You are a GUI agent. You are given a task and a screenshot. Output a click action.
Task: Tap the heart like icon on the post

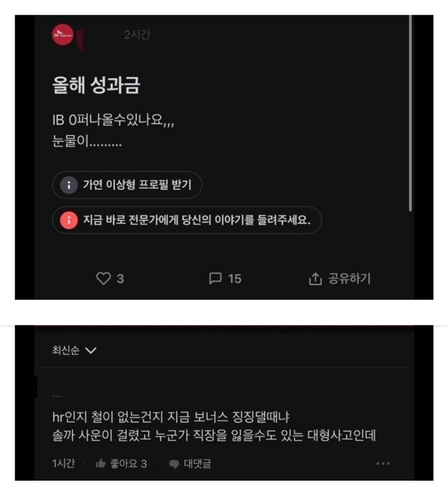pos(104,278)
